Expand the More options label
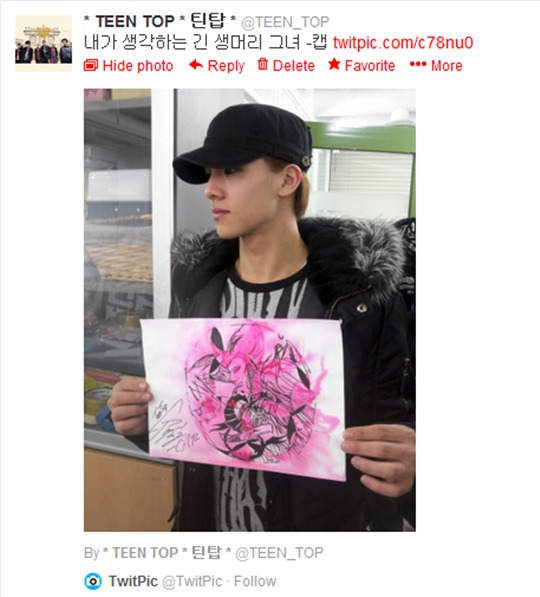540x597 pixels. (446, 66)
